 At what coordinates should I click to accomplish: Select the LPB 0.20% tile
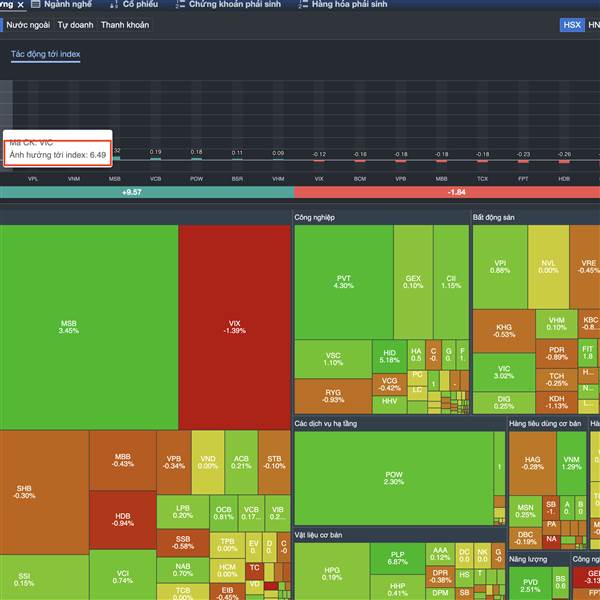click(183, 512)
